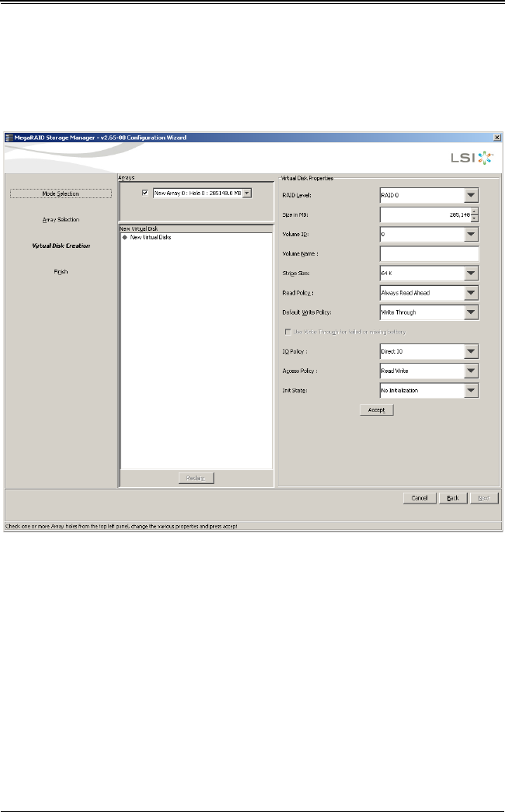Toggle the New Array 0 checkbox
Viewport: 505px width, 812px height.
point(145,193)
